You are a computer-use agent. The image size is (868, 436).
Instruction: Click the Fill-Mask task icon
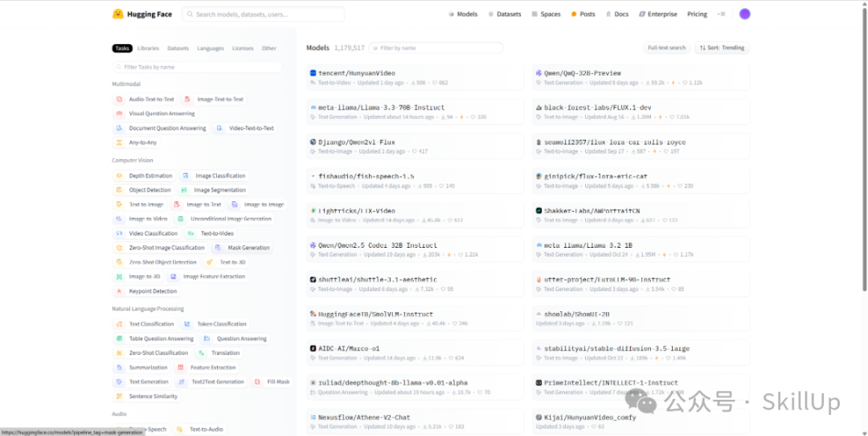coord(257,382)
